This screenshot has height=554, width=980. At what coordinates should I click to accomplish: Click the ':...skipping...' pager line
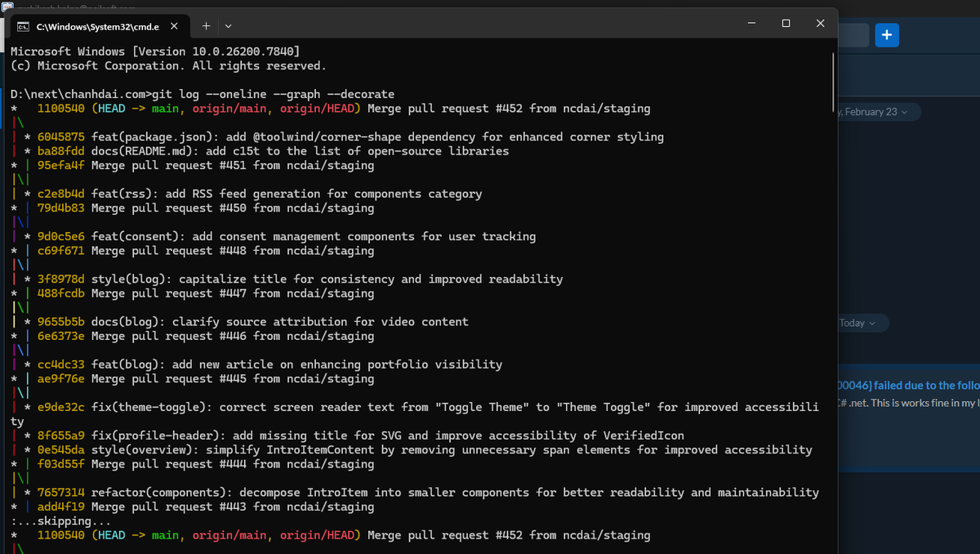pyautogui.click(x=61, y=521)
